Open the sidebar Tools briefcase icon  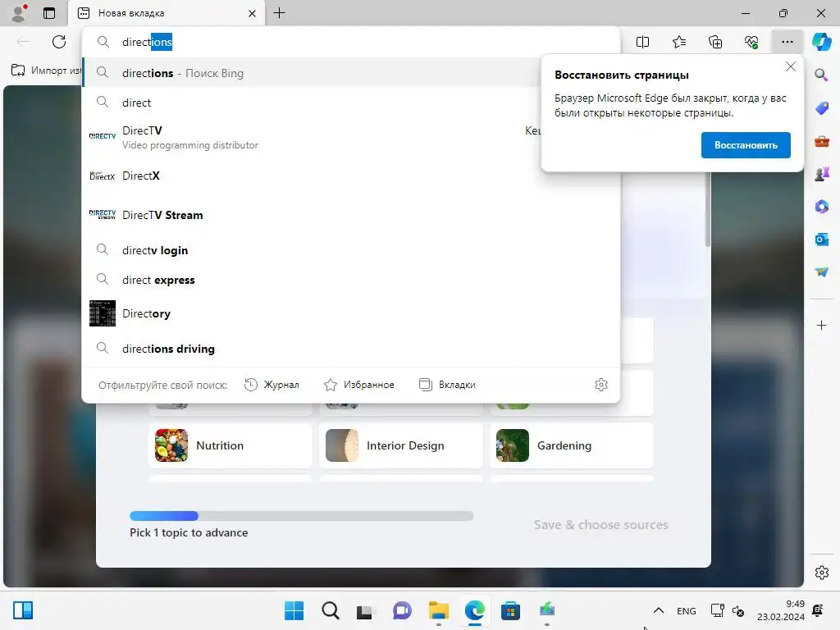(x=821, y=141)
